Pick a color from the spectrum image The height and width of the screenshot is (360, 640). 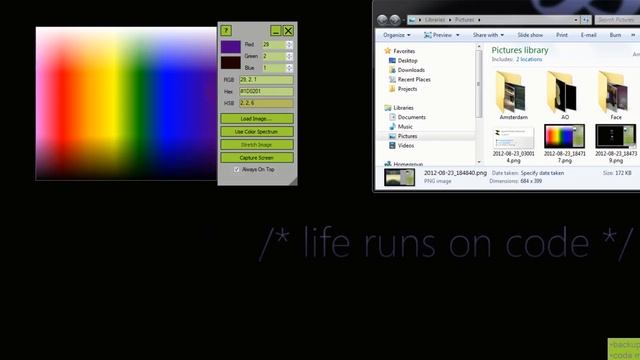click(126, 103)
